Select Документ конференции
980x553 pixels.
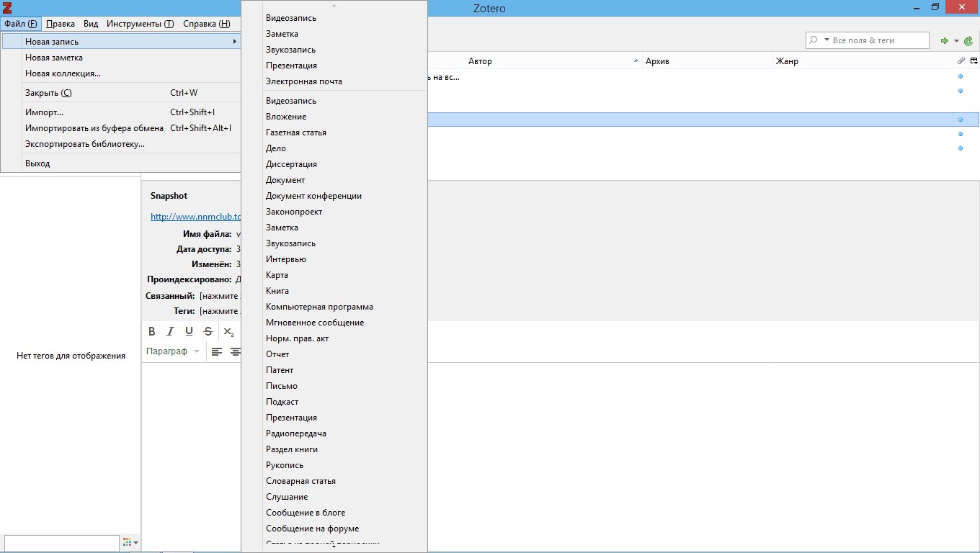tap(334, 196)
